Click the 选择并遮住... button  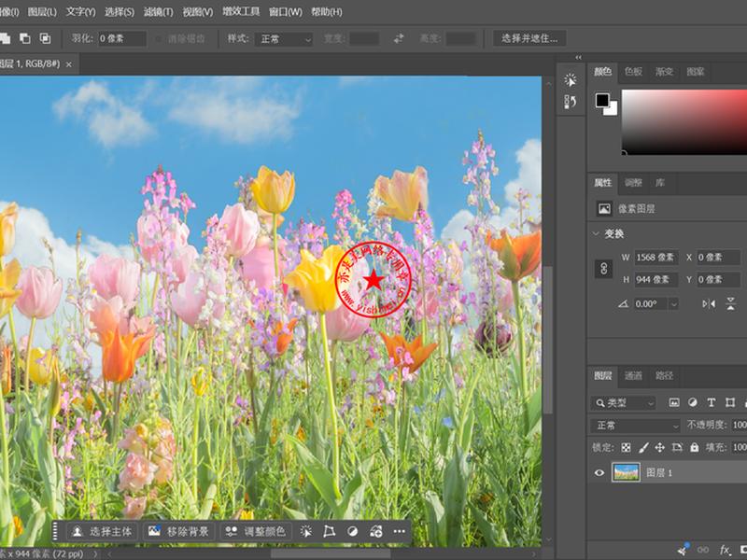pos(529,38)
